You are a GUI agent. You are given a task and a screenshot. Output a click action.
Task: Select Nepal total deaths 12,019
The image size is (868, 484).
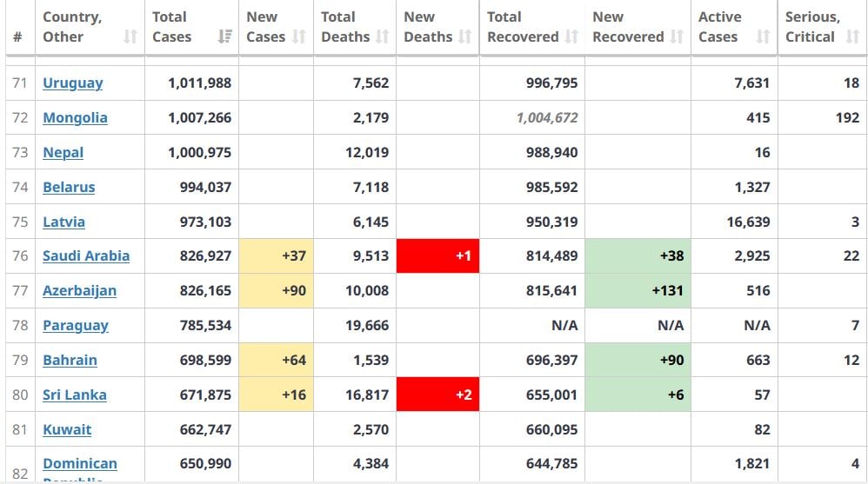(367, 153)
